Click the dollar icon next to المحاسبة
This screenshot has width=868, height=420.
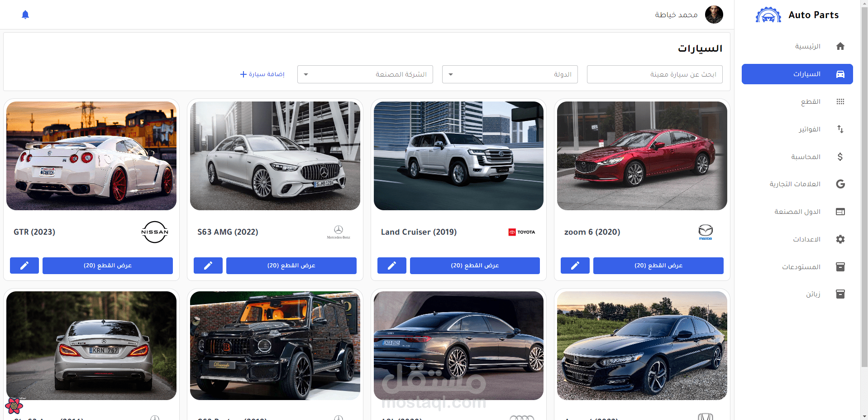[840, 157]
